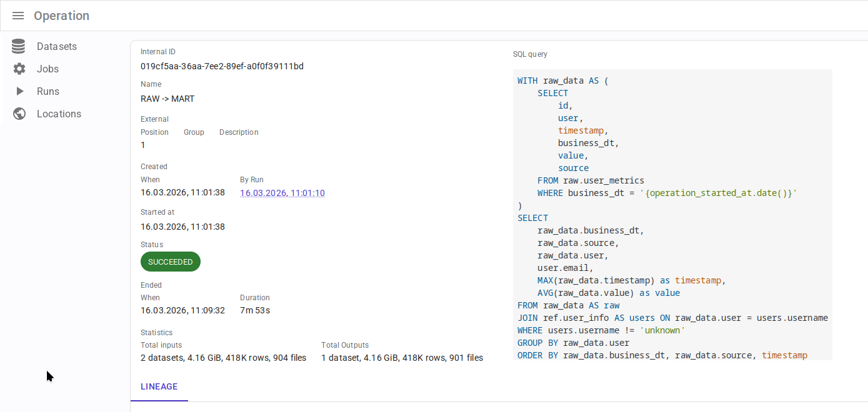
Task: Click the WITH raw_data AS line
Action: point(563,81)
